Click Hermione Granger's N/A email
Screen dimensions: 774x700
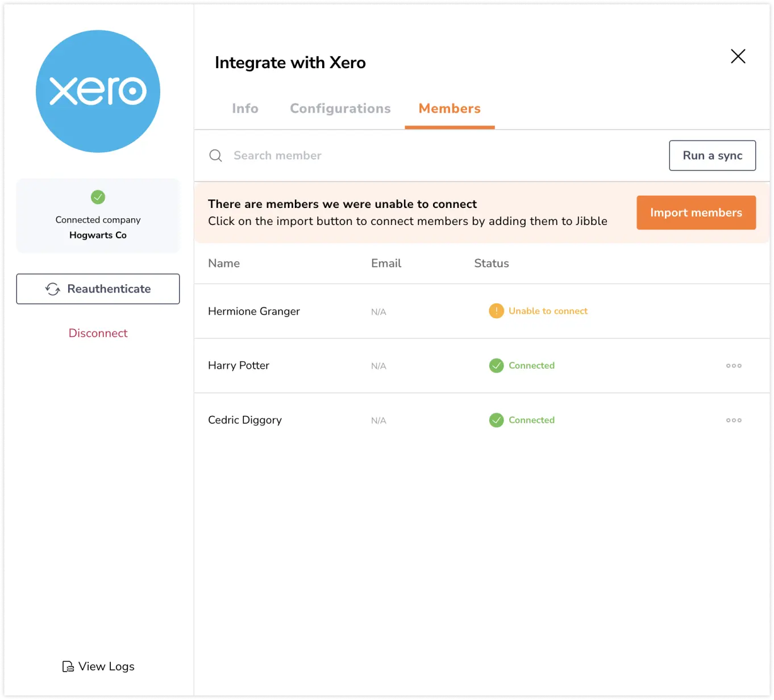pos(378,312)
